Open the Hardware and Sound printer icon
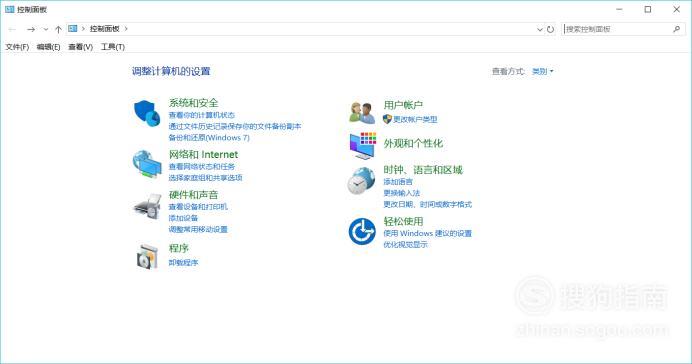Screen dimensions: 692x364 pos(147,206)
